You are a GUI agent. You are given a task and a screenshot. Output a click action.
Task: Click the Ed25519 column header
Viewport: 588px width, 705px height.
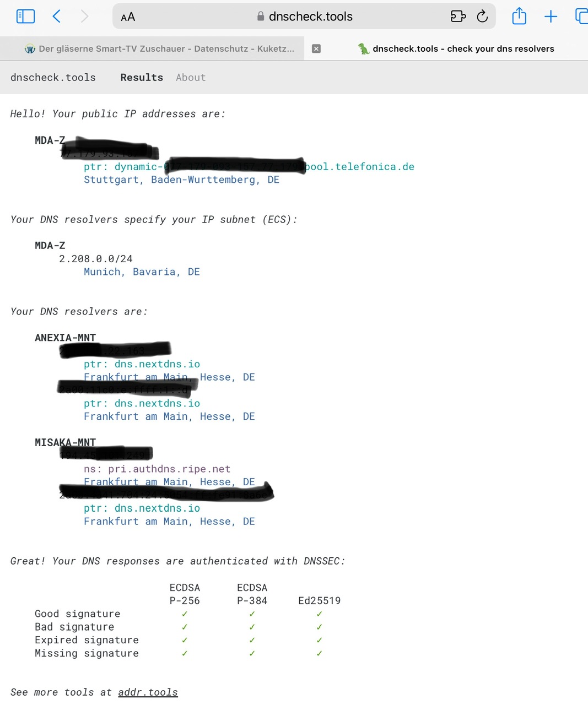point(319,601)
